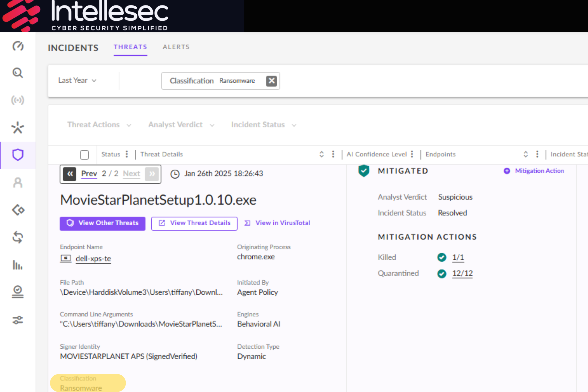Open the Threat Actions dropdown

tap(99, 125)
